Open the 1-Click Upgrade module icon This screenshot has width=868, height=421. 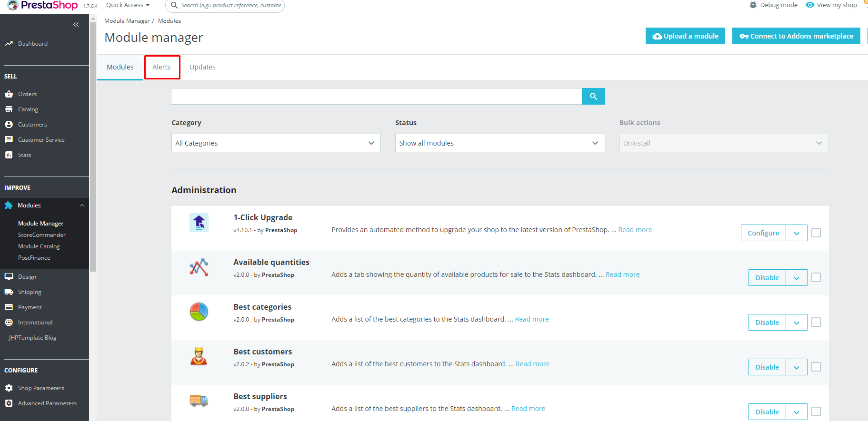(x=199, y=223)
